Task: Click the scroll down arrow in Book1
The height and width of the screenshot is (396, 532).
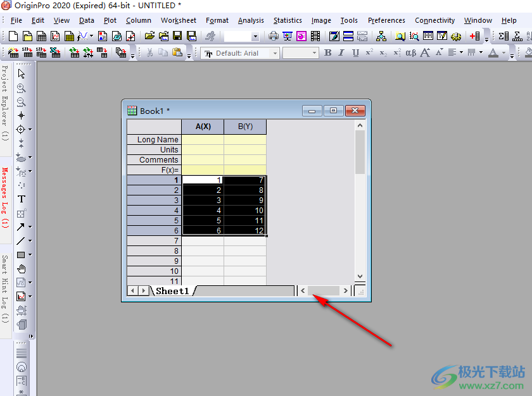Action: pyautogui.click(x=360, y=276)
